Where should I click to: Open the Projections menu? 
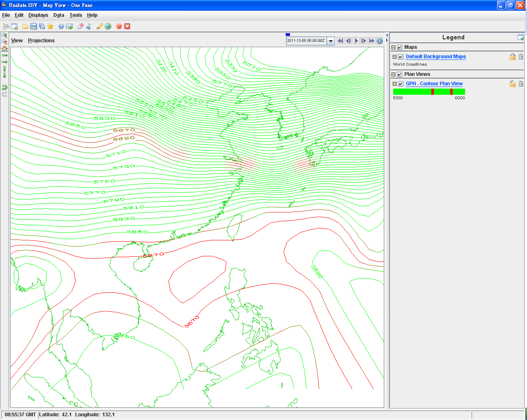tap(41, 41)
